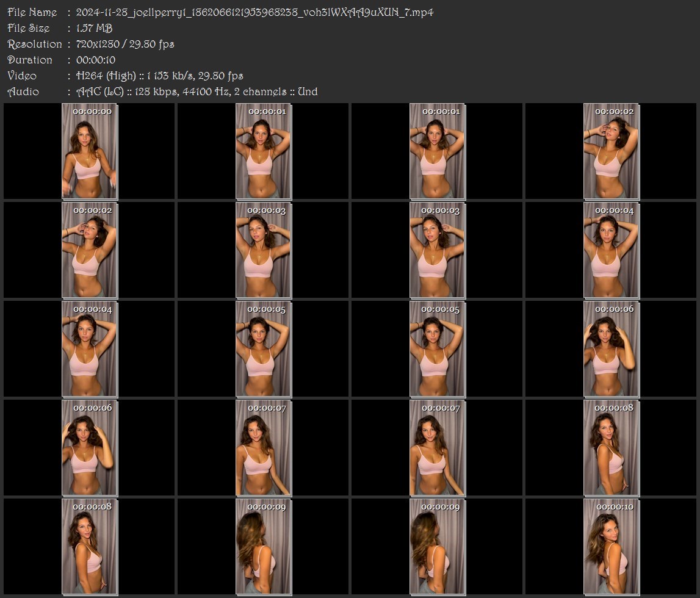Click the final thumbnail stamped 00:00:10

coord(612,547)
